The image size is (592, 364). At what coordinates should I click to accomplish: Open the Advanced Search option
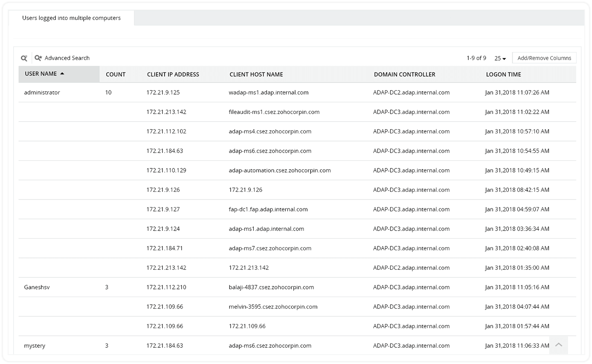[x=67, y=58]
